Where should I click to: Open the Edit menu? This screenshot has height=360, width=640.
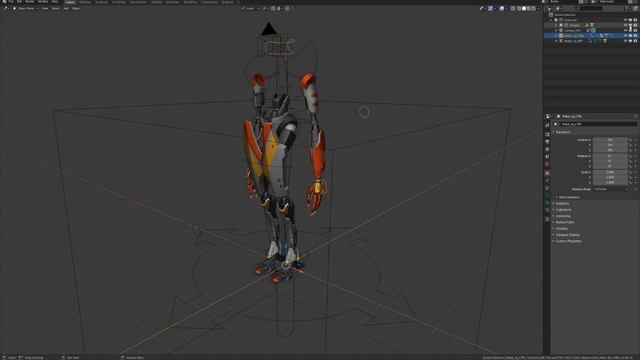[19, 2]
